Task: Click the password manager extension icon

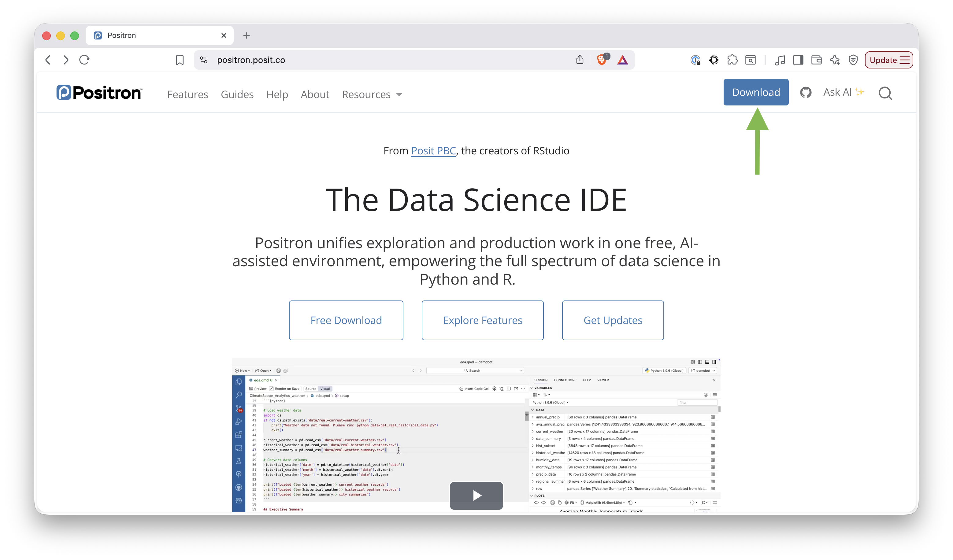Action: click(695, 60)
